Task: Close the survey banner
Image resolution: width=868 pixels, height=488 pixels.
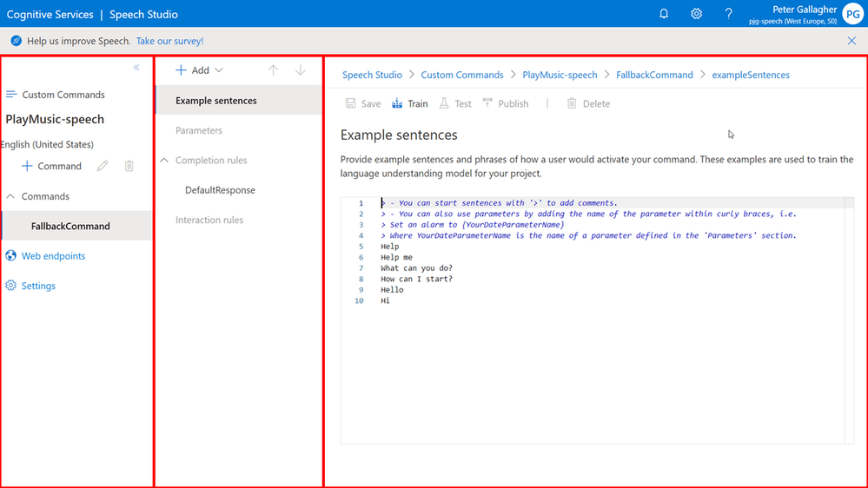Action: [851, 41]
